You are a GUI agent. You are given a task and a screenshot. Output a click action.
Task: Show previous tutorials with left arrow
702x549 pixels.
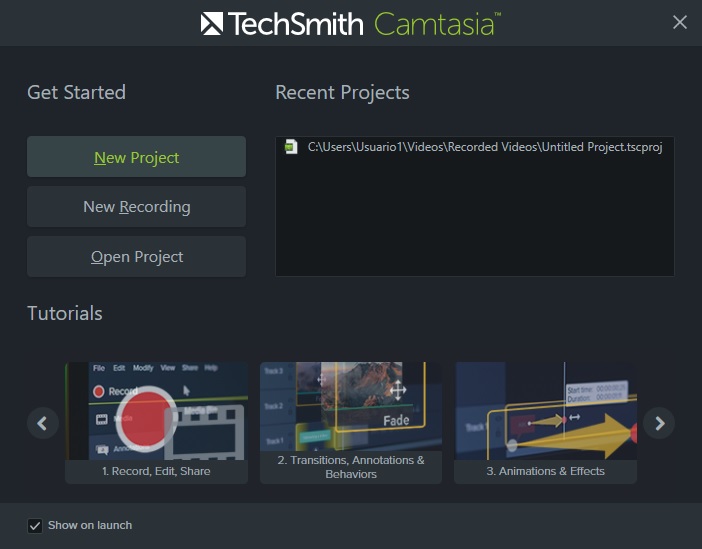(43, 423)
